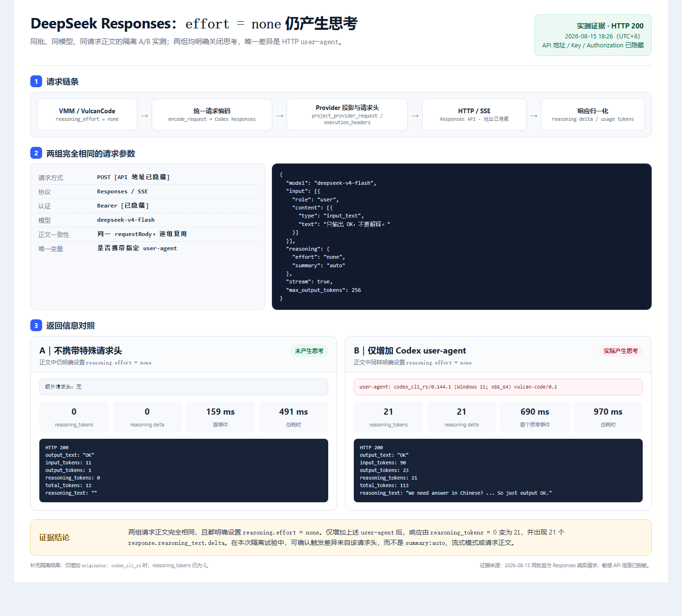682x616 pixels.
Task: Click the conclusion paragraph starting with "两组请求正文完全相同"
Action: 346,537
